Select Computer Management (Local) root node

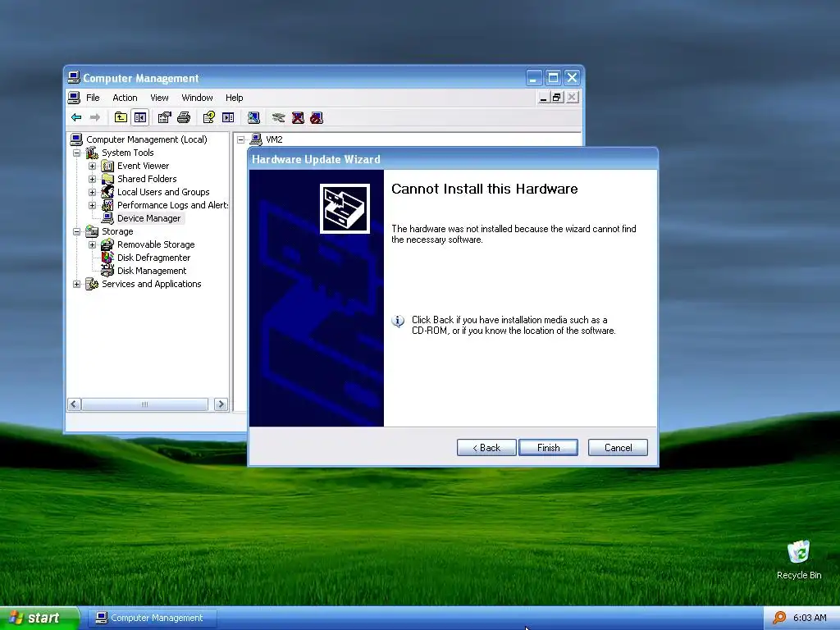146,139
